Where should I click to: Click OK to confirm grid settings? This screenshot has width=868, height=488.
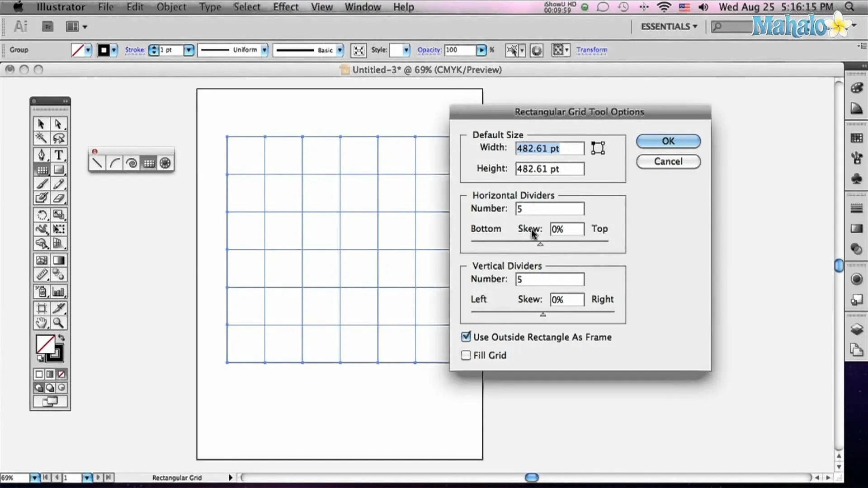(668, 141)
